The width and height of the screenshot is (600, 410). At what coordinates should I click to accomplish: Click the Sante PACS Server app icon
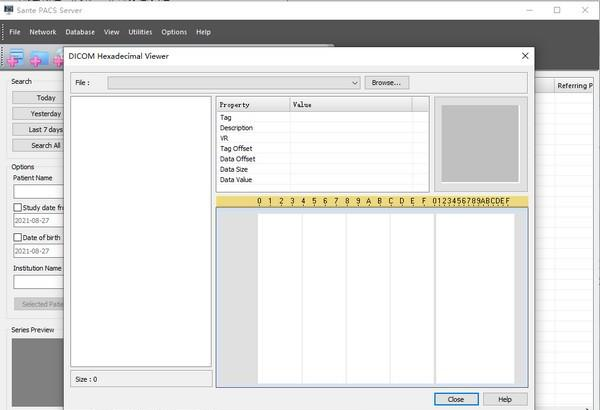pos(8,10)
